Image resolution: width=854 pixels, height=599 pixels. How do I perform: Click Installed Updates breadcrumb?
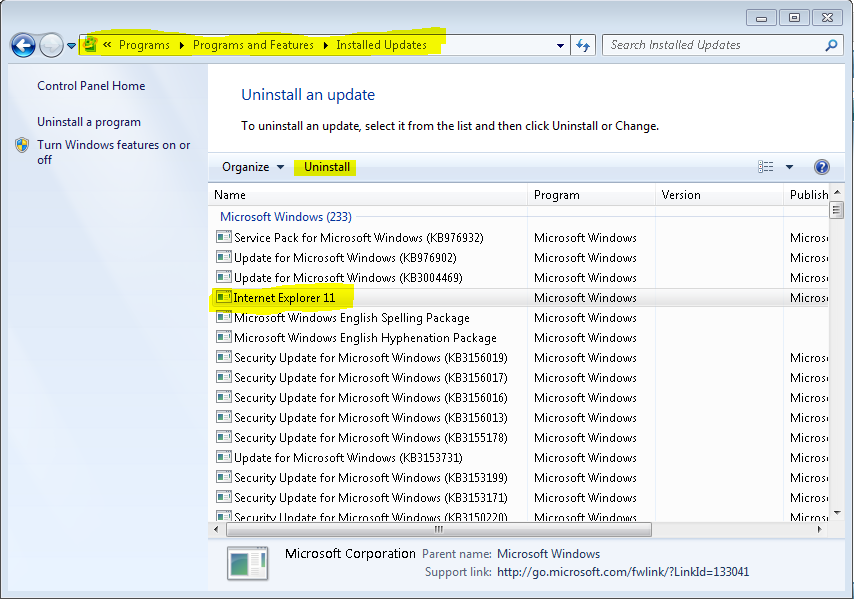click(381, 45)
